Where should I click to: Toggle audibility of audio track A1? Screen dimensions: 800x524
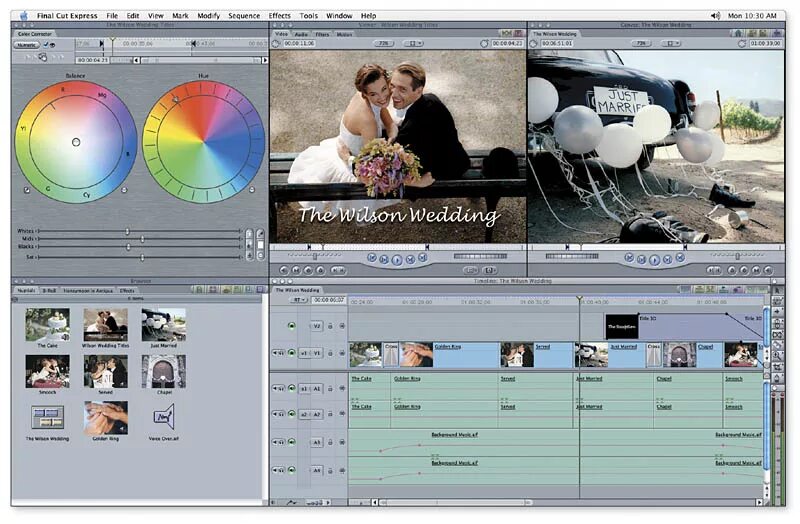(292, 388)
